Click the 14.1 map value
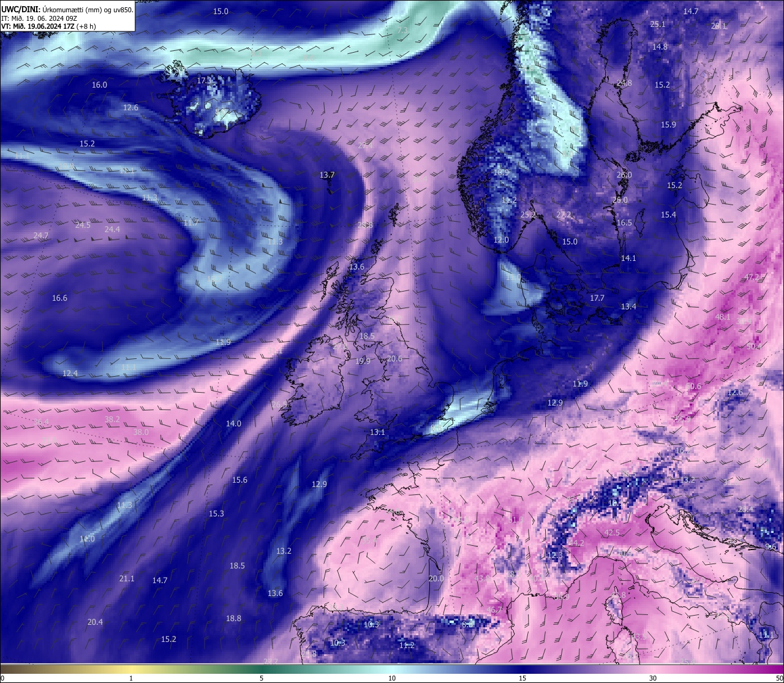This screenshot has width=784, height=683. coord(628,258)
